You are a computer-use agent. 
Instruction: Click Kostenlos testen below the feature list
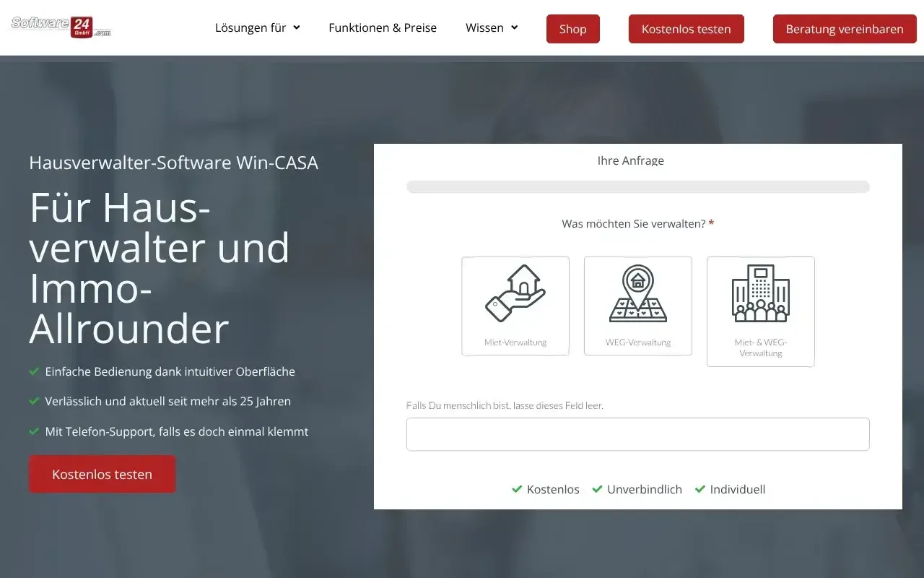coord(102,474)
